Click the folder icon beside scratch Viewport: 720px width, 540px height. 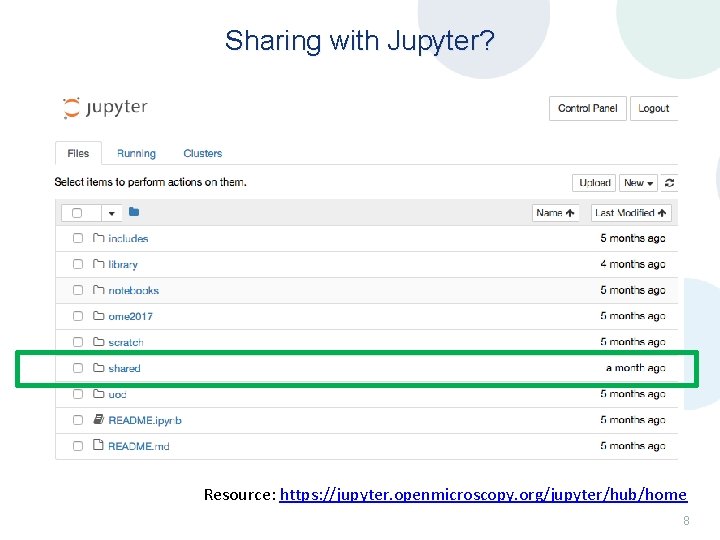point(98,342)
